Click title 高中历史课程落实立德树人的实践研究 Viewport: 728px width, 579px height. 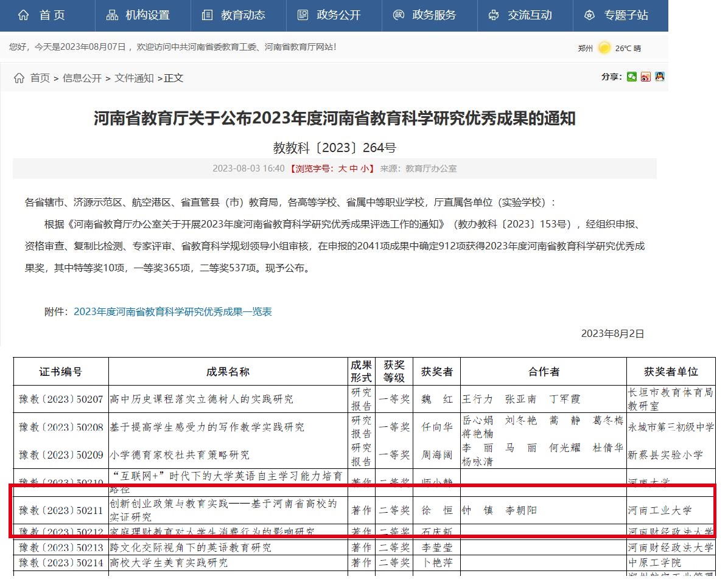pos(201,399)
